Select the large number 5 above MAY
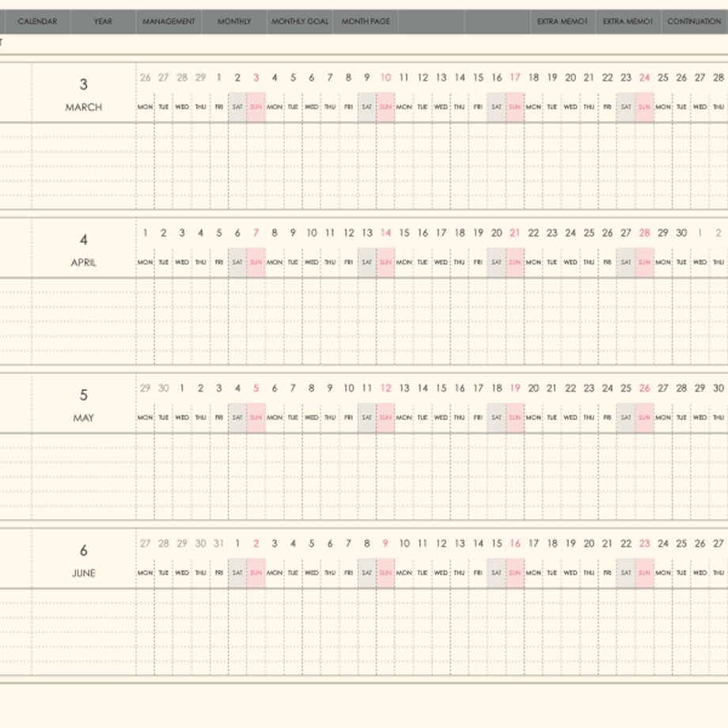This screenshot has height=728, width=728. click(84, 395)
